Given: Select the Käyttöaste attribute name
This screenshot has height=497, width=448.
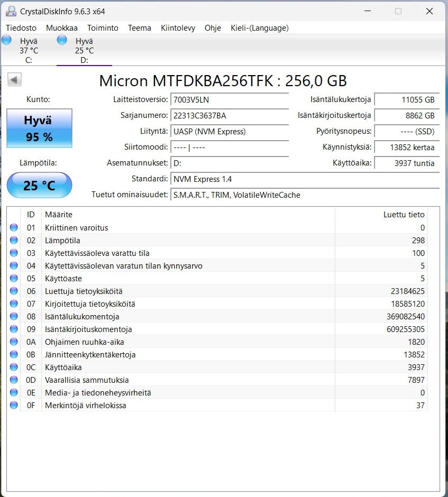Looking at the screenshot, I should (x=63, y=278).
